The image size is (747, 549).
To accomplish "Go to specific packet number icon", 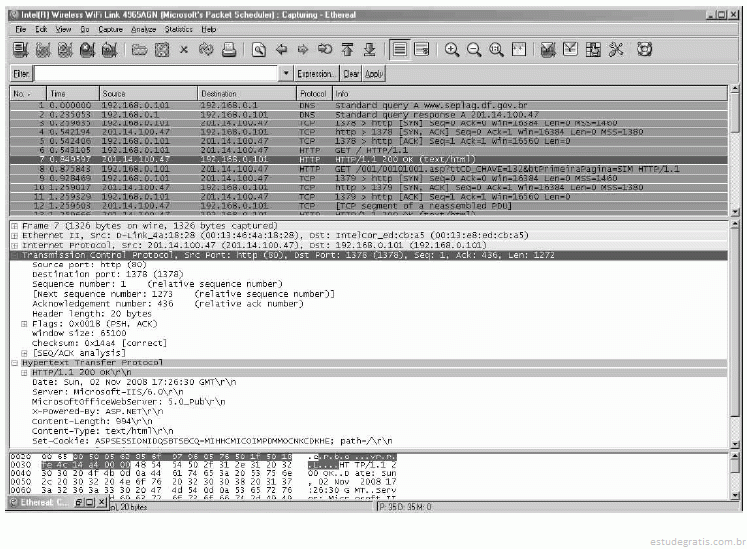I will point(325,50).
